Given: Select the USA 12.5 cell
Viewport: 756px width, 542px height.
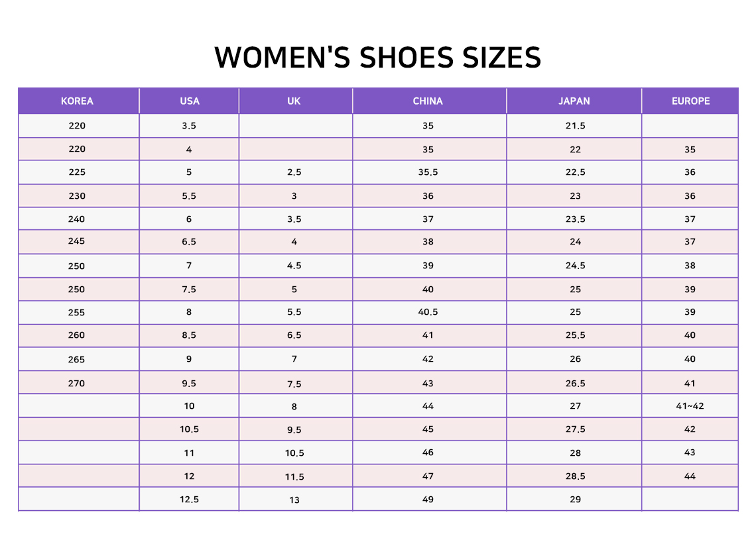Looking at the screenshot, I should click(x=189, y=499).
